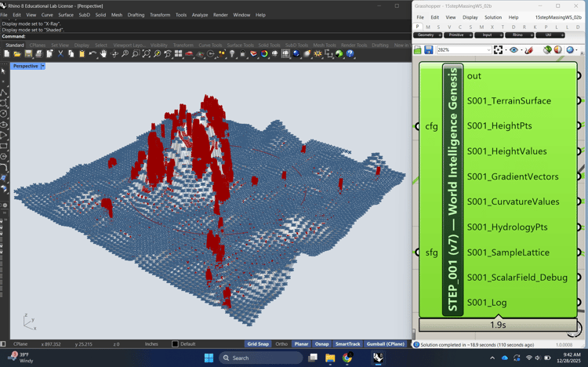
Task: Open the Solution menu in Grasshopper
Action: 492,17
